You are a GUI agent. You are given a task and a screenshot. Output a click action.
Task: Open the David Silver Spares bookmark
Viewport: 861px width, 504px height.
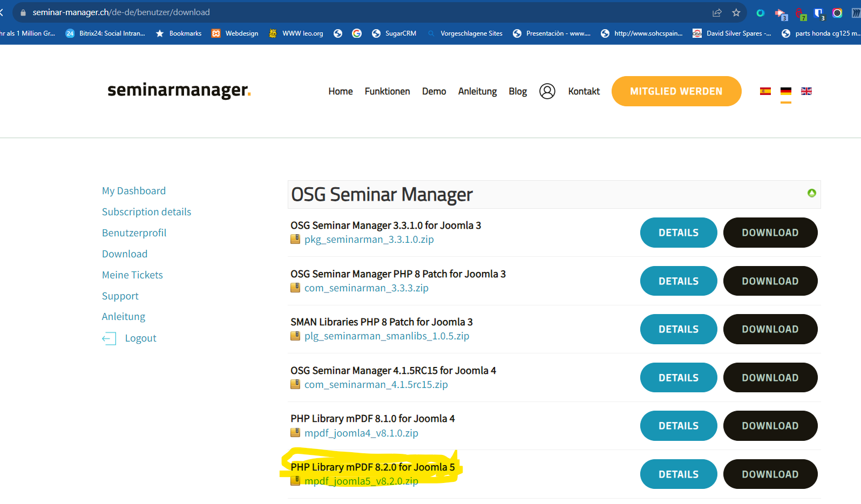tap(732, 33)
